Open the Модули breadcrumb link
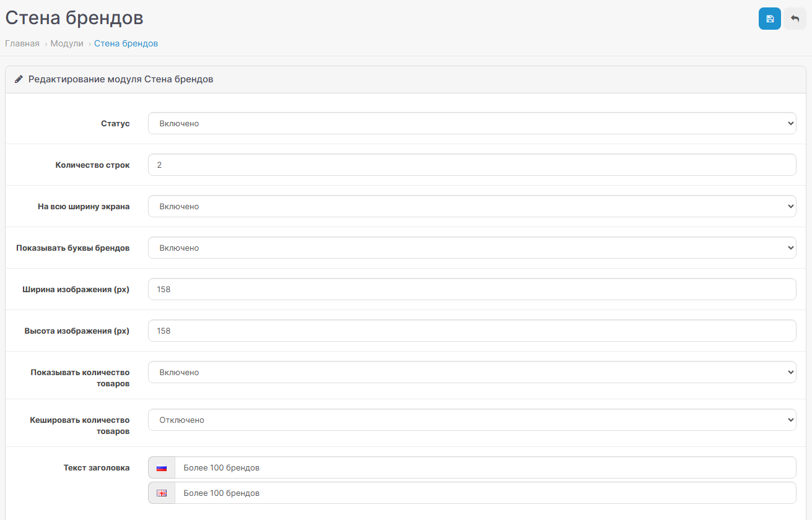Viewport: 812px width, 520px height. (x=67, y=43)
